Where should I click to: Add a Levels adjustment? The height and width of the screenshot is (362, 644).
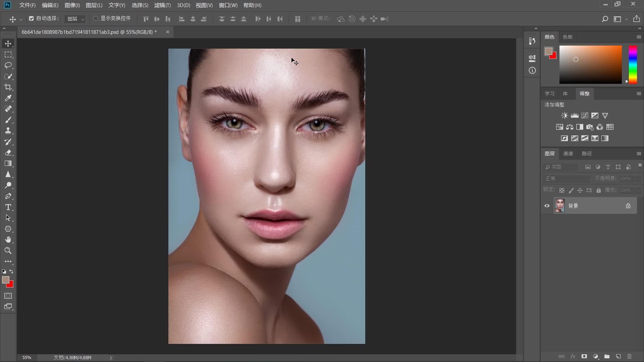(575, 116)
